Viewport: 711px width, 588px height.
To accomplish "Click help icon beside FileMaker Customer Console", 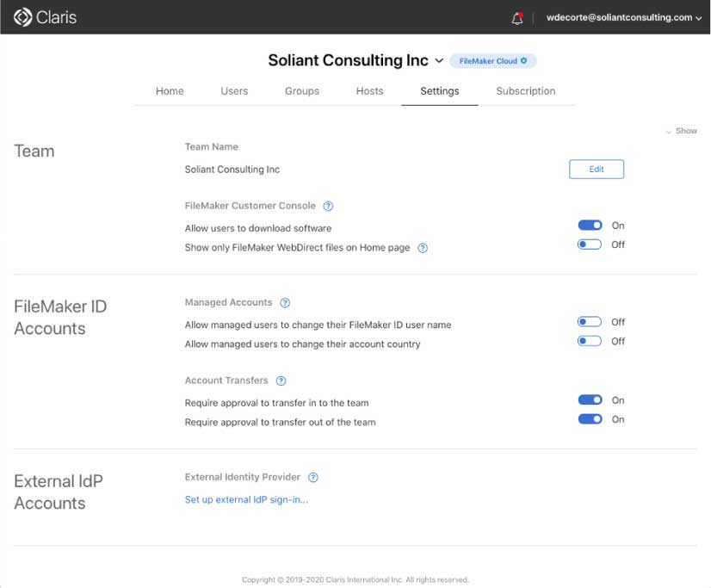I will [328, 207].
